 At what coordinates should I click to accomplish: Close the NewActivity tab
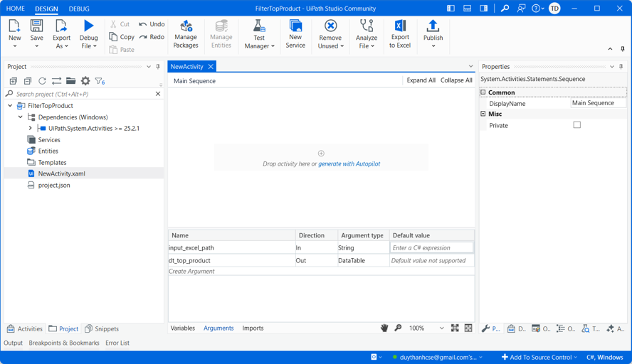point(211,66)
